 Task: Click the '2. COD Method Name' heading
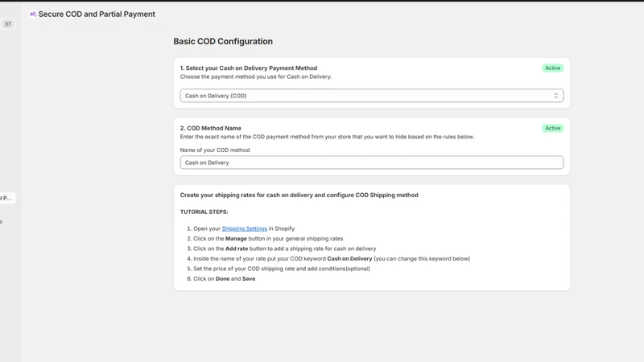[211, 128]
